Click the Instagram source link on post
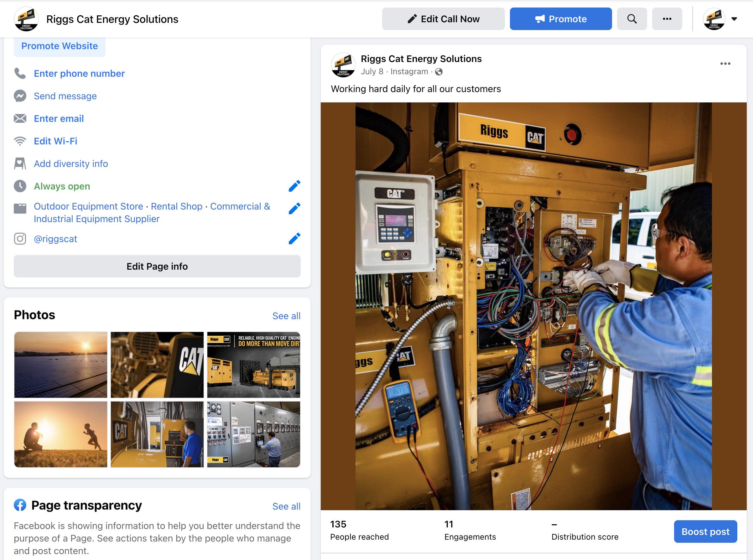The height and width of the screenshot is (560, 753). tap(409, 71)
